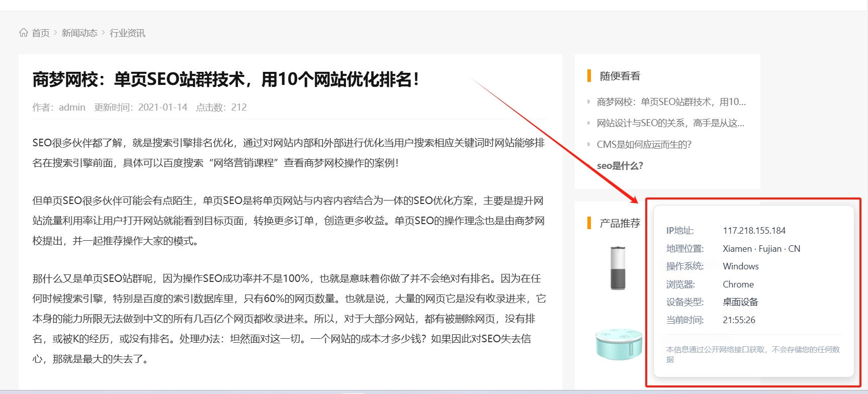The width and height of the screenshot is (868, 394).
Task: Click the 地理位置 label
Action: click(x=685, y=249)
